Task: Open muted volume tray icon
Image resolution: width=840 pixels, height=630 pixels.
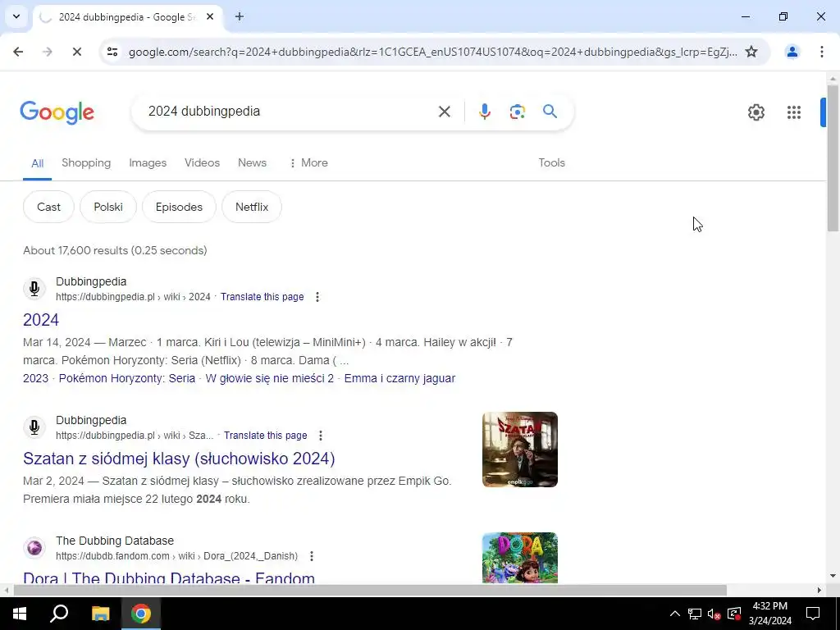Action: [714, 614]
